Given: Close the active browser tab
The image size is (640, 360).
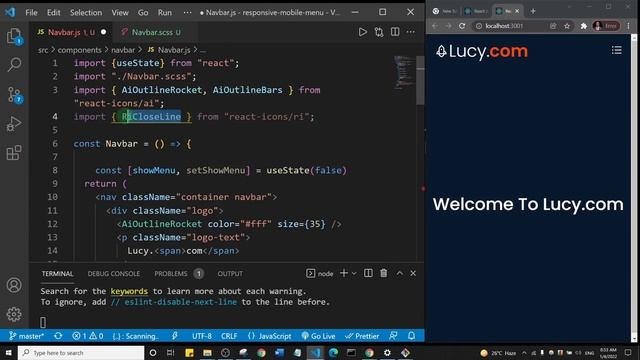Looking at the screenshot, I should 517,11.
